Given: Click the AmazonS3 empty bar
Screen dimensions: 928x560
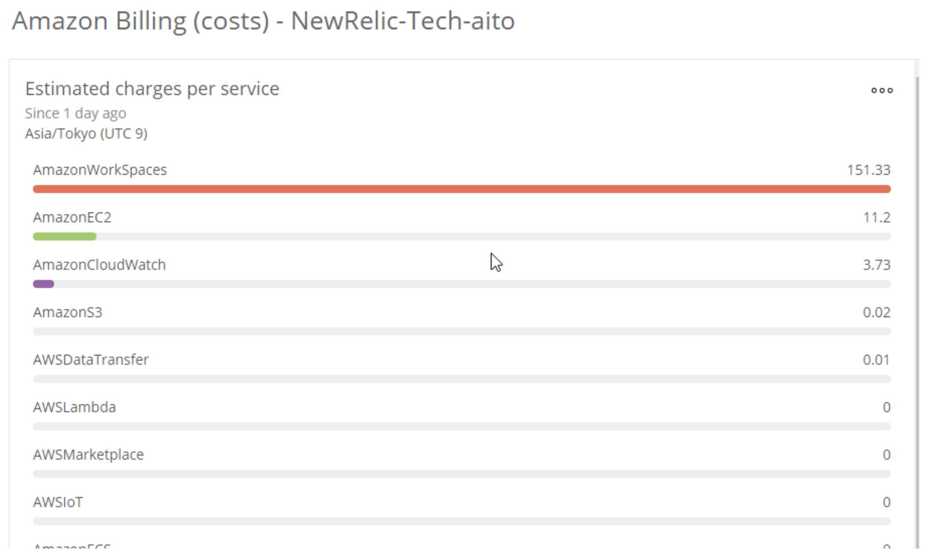Looking at the screenshot, I should [462, 332].
